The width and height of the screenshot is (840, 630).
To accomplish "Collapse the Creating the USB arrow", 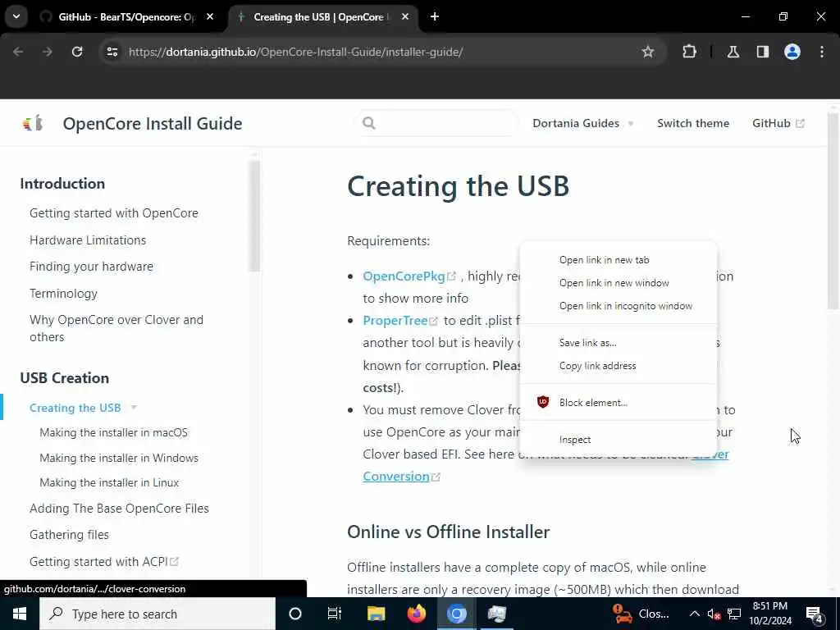I will [x=134, y=408].
